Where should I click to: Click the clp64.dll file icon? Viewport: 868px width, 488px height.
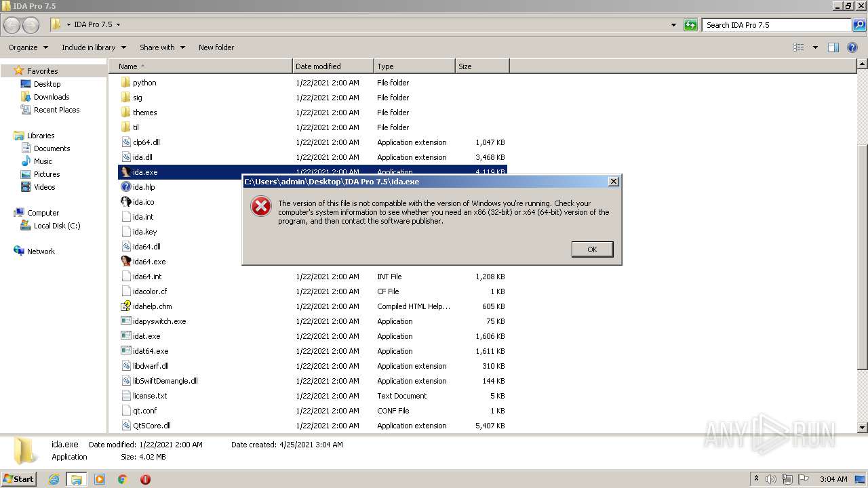click(125, 142)
